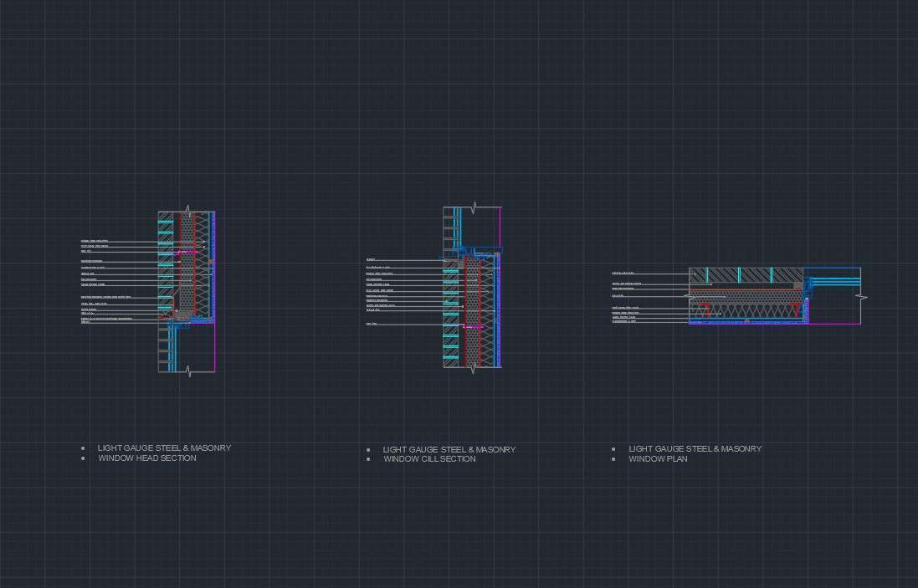Select topmost annotation label of cill section

[371, 260]
